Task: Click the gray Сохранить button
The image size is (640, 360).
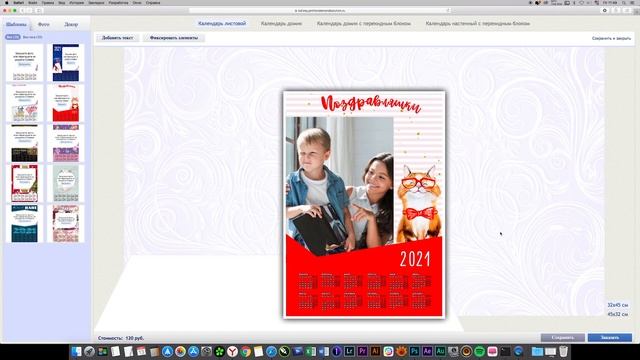Action: tap(563, 338)
